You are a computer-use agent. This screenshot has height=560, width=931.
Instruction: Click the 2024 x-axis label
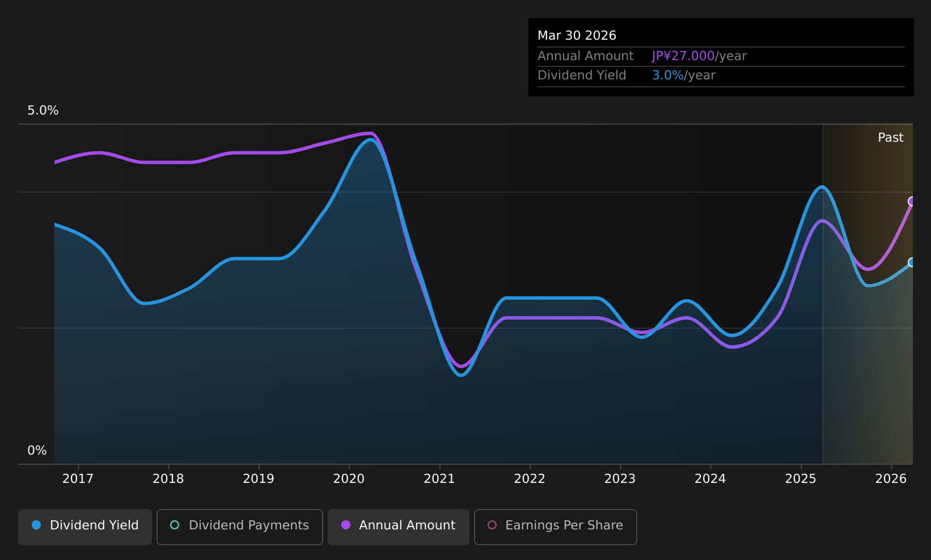pyautogui.click(x=710, y=479)
